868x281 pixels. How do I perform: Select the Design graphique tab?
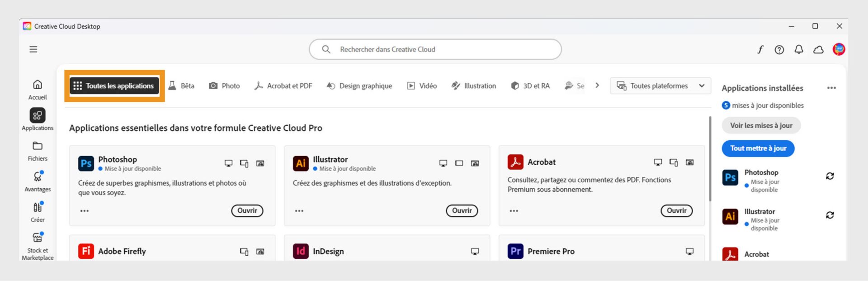[359, 86]
